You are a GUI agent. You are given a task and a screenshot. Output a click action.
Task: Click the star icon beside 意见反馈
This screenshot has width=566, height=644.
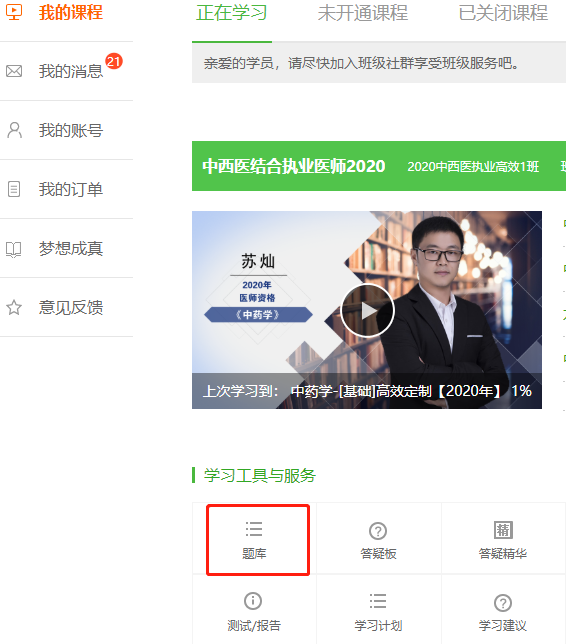[14, 307]
